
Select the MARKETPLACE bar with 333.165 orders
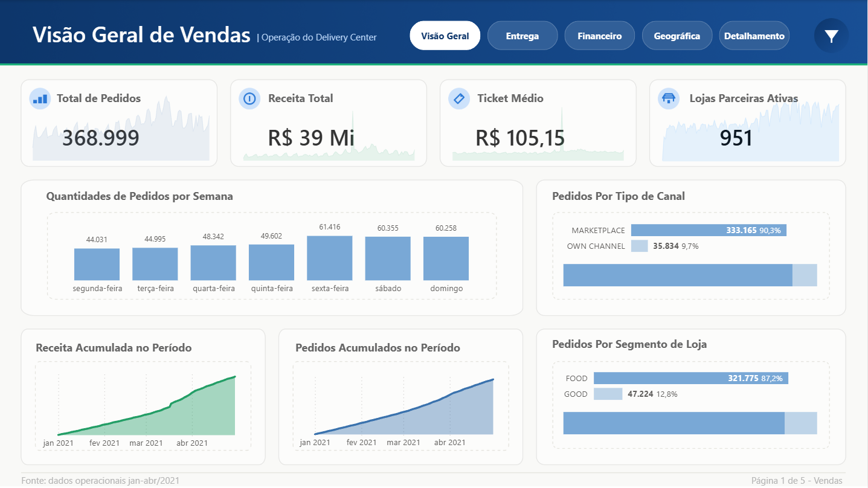click(709, 230)
